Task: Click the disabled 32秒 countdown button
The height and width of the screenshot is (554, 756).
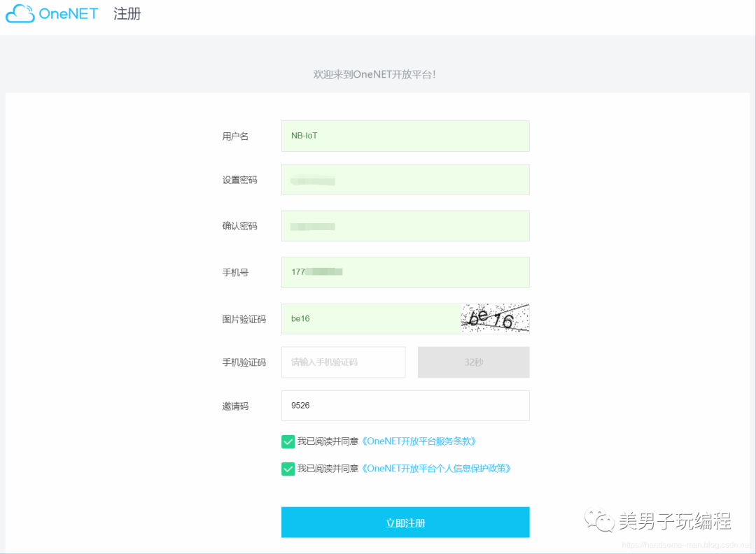Action: (x=473, y=362)
